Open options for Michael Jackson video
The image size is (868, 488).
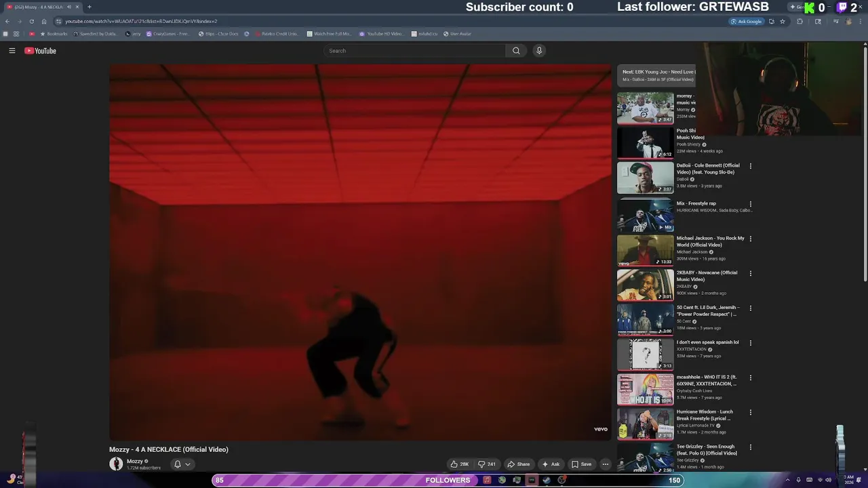point(750,239)
